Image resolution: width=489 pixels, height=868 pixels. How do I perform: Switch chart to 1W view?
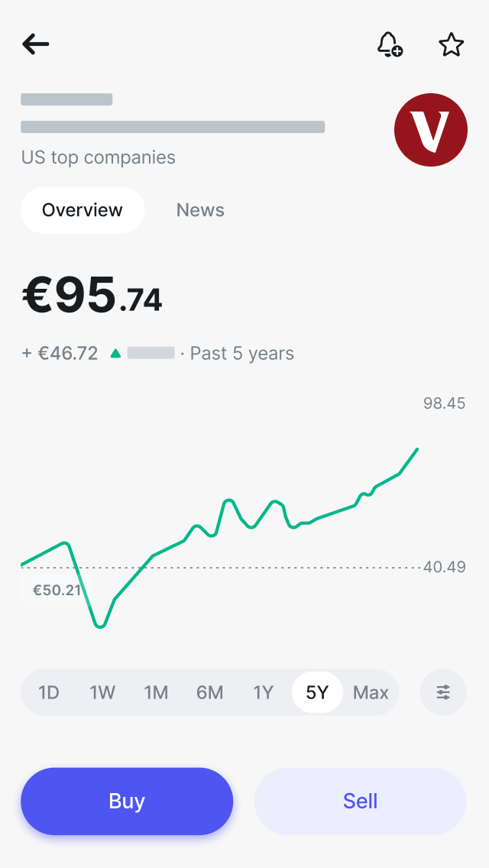[x=102, y=692]
